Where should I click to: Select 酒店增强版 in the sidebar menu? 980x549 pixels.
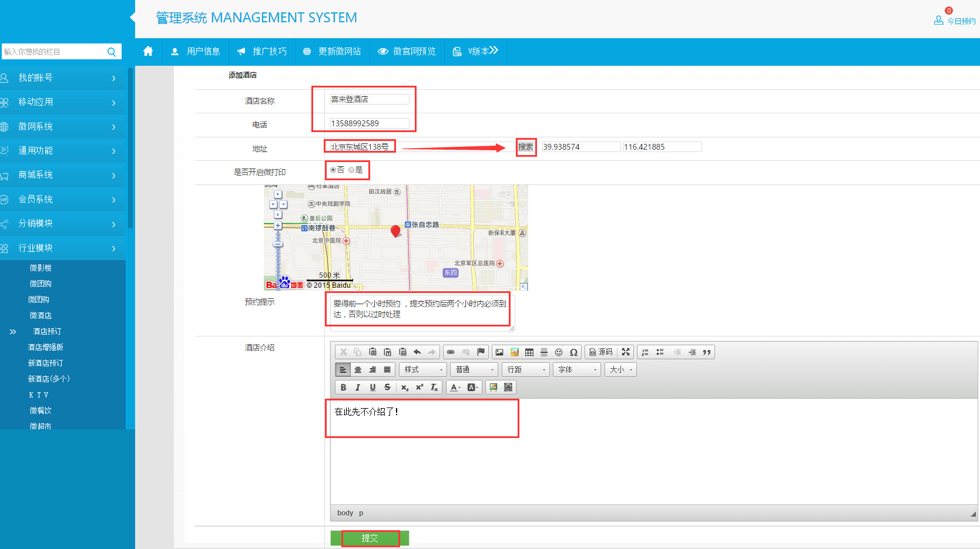(x=45, y=348)
